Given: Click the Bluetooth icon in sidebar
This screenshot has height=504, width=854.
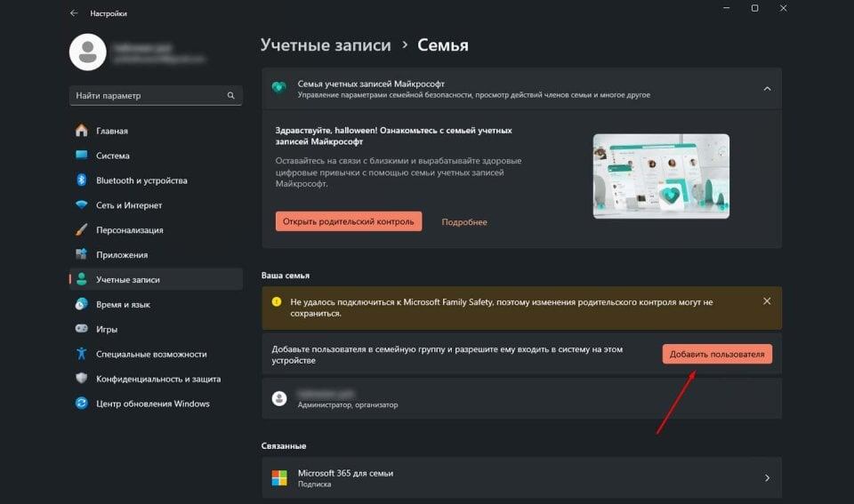Looking at the screenshot, I should (82, 180).
